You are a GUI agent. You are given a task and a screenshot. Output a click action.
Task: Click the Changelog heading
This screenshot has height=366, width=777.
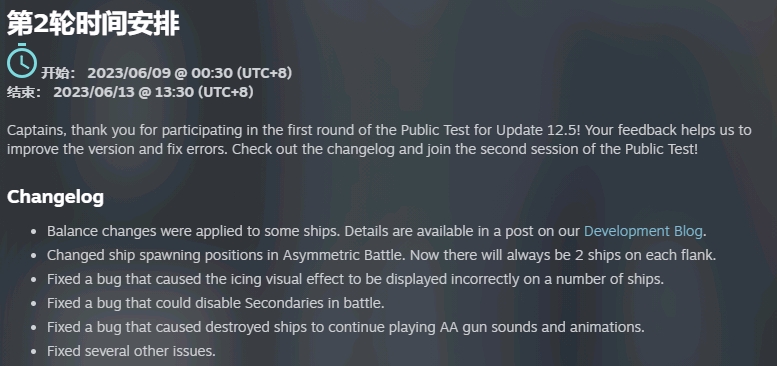[x=56, y=197]
